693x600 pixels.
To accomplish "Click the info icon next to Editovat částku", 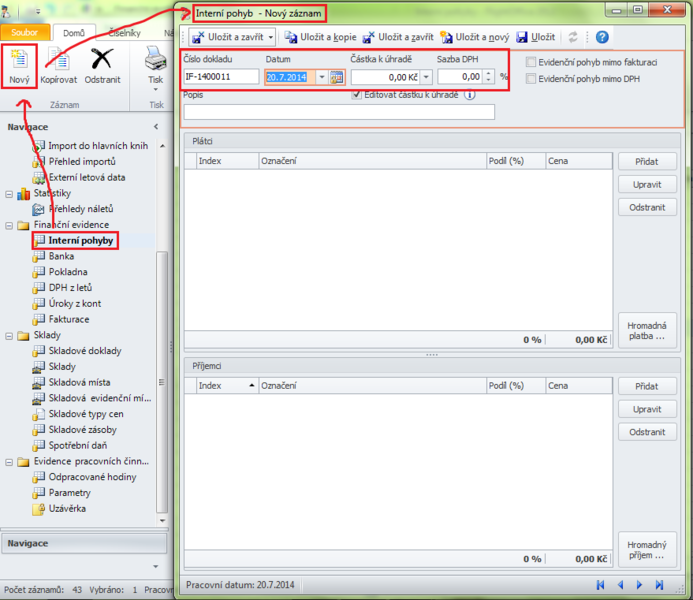I will coord(469,95).
